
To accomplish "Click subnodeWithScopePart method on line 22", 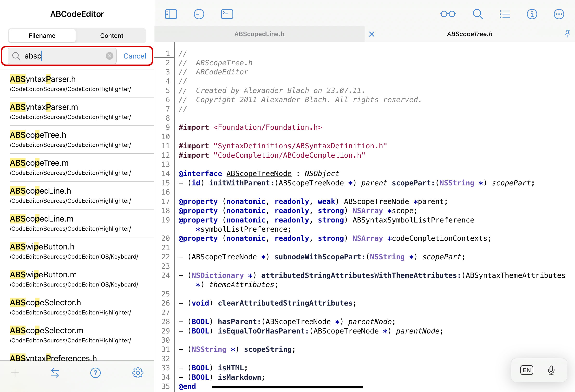I will tap(320, 257).
